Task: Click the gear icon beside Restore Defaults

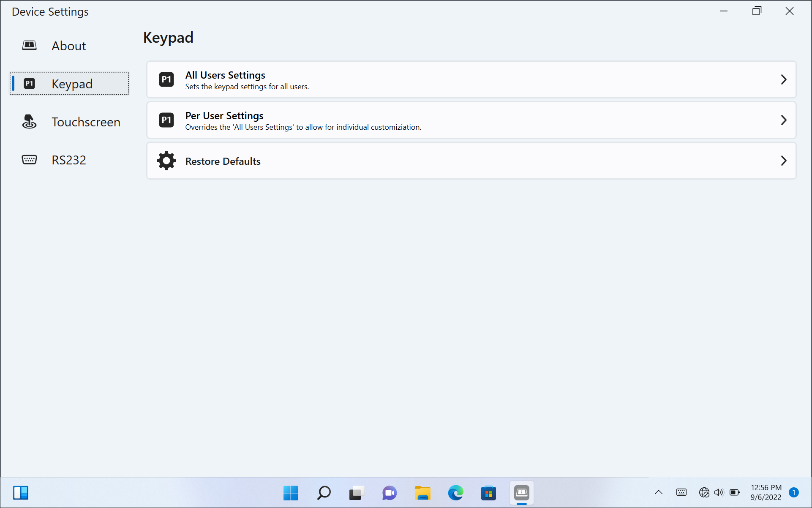Action: 166,161
